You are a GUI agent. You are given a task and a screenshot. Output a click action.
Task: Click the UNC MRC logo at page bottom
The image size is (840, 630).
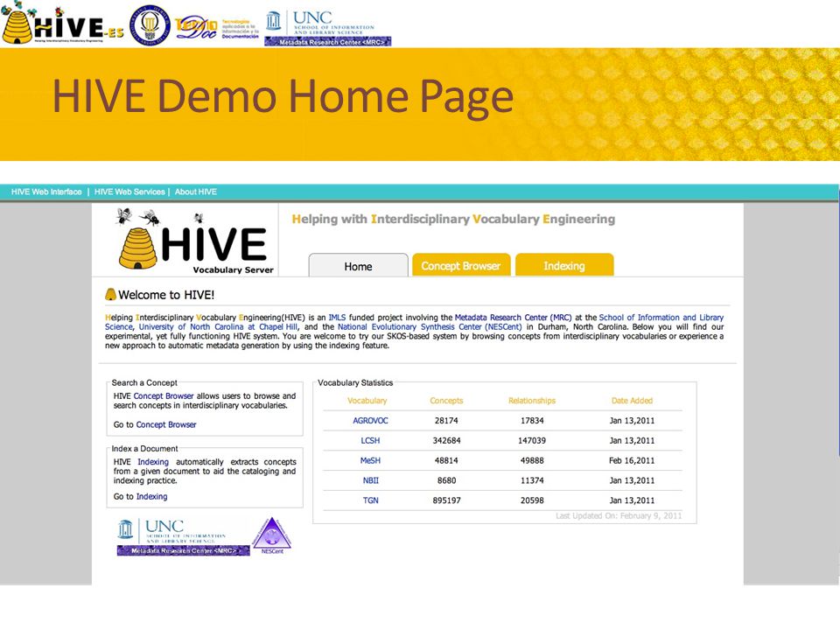183,537
